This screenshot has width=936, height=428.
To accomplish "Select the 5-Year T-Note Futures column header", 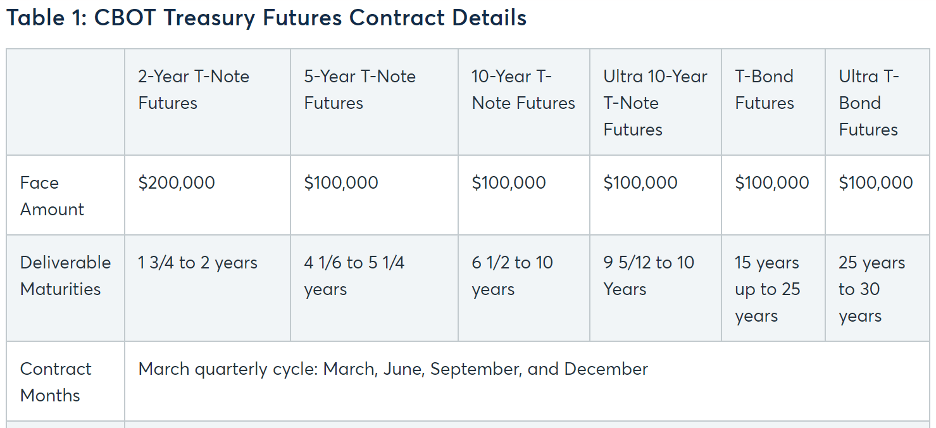I will [x=374, y=102].
